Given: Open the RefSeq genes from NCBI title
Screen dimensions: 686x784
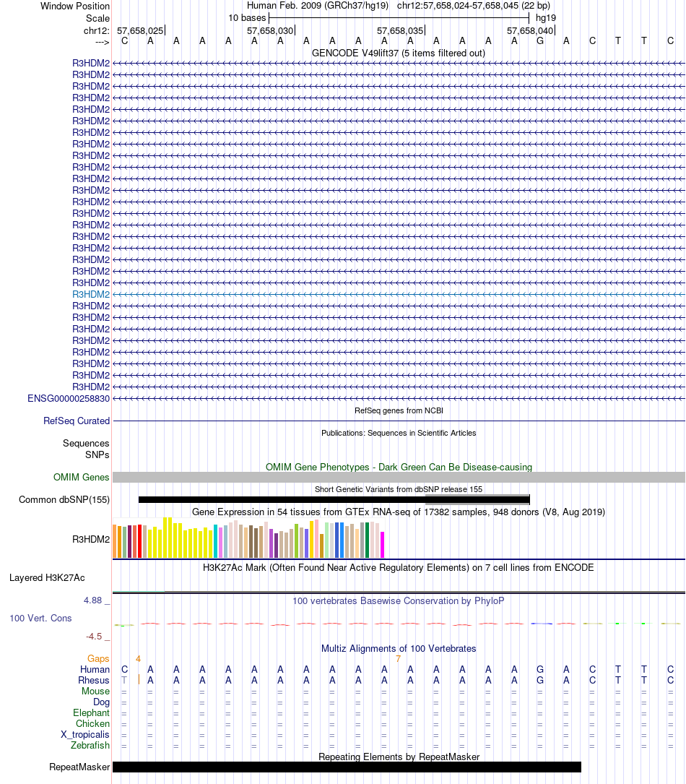Looking at the screenshot, I should coord(399,410).
